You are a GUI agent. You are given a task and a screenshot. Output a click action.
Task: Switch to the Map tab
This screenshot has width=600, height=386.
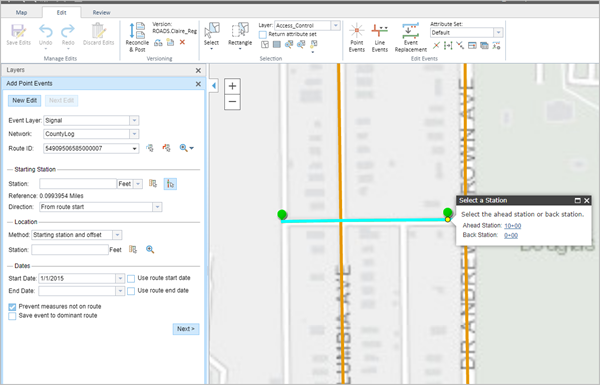pos(21,13)
